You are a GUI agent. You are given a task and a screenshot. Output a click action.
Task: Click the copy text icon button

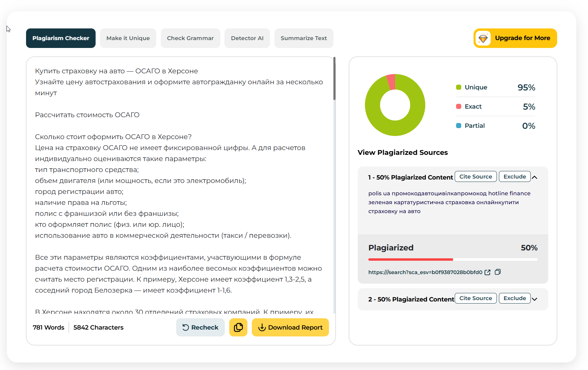tap(238, 327)
